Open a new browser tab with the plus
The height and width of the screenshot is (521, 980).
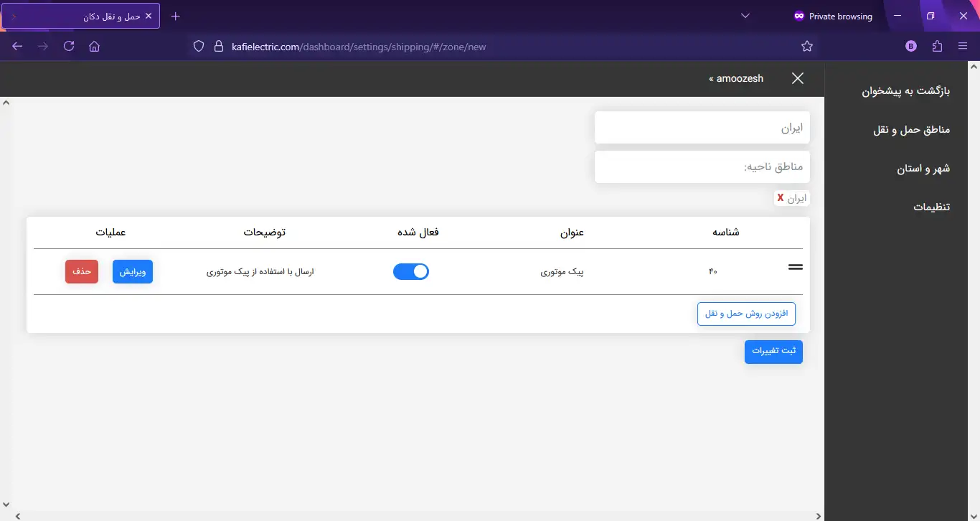click(x=175, y=15)
